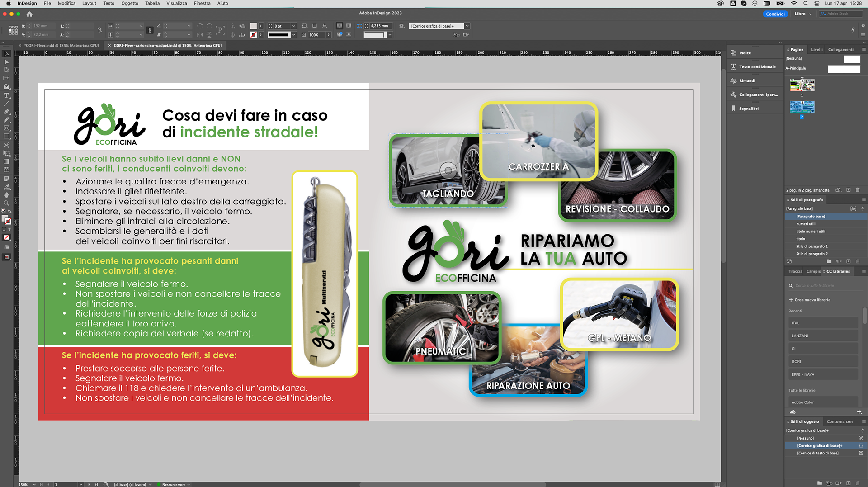Select the titolo numeri utili paragraph style
The height and width of the screenshot is (487, 868).
[x=826, y=231]
